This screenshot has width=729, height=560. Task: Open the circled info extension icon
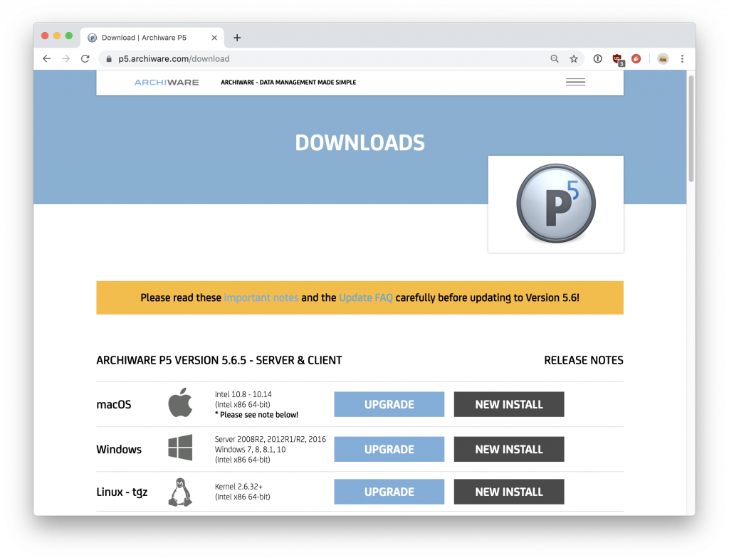(597, 58)
